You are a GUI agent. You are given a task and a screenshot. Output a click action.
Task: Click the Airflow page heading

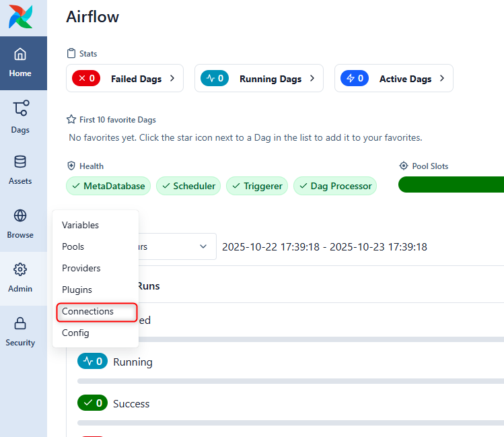(x=93, y=17)
